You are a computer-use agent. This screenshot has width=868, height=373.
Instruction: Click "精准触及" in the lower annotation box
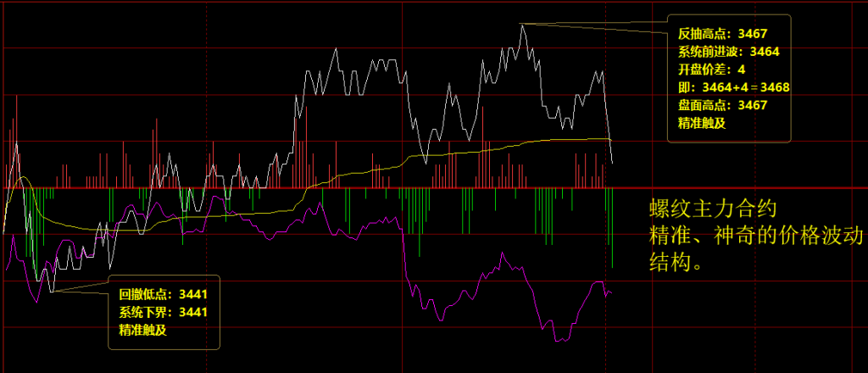[x=142, y=330]
